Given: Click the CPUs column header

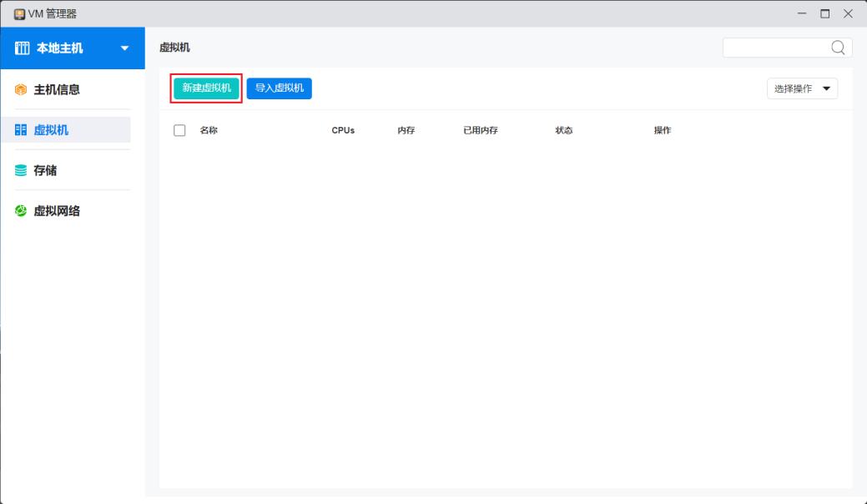Looking at the screenshot, I should (x=343, y=130).
